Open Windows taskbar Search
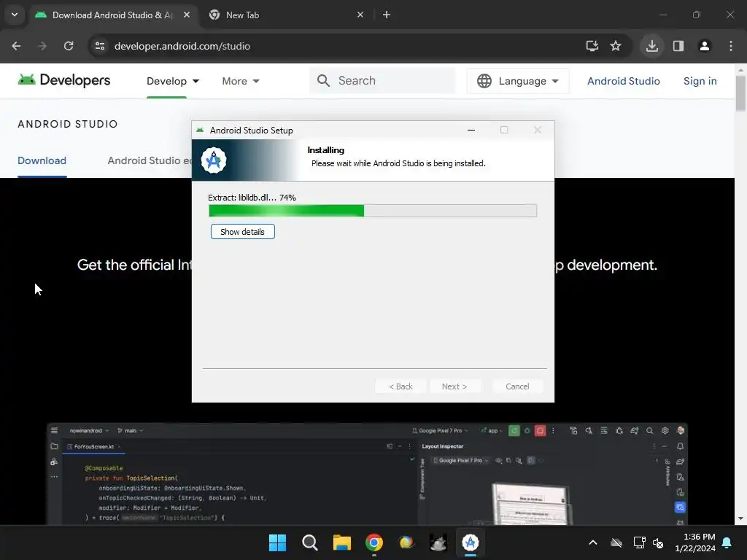The image size is (747, 560). (x=309, y=542)
